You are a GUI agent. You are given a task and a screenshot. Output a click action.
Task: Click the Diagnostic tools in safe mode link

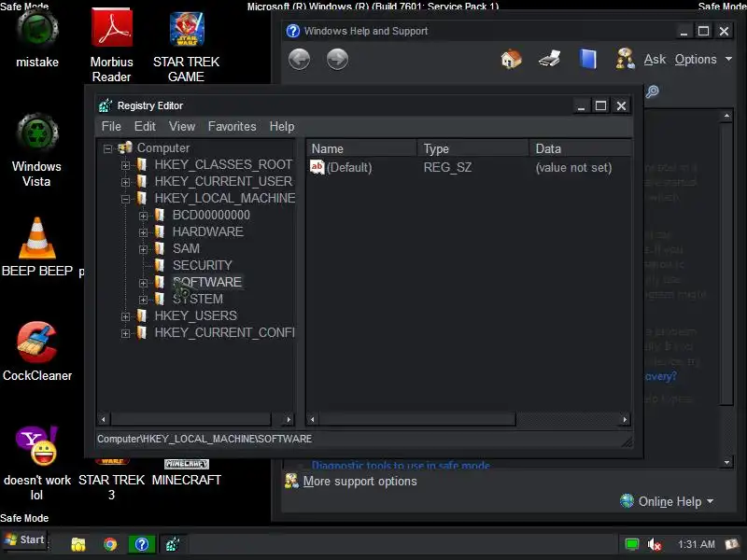coord(401,464)
